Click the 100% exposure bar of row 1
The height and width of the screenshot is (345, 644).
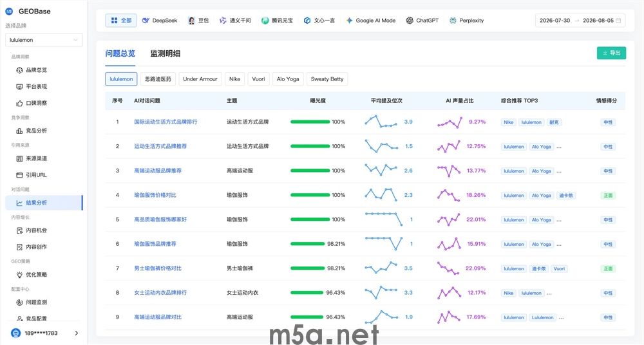pos(310,122)
